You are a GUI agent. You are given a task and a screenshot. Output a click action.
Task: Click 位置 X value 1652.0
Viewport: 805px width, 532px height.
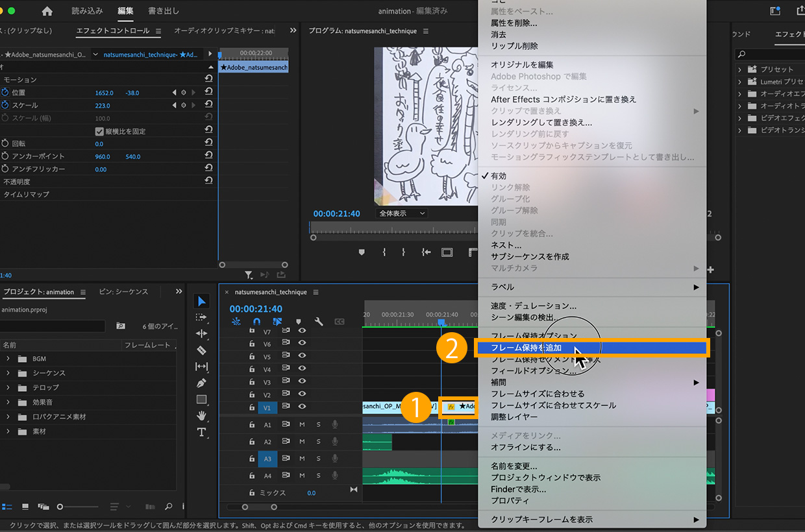point(105,93)
